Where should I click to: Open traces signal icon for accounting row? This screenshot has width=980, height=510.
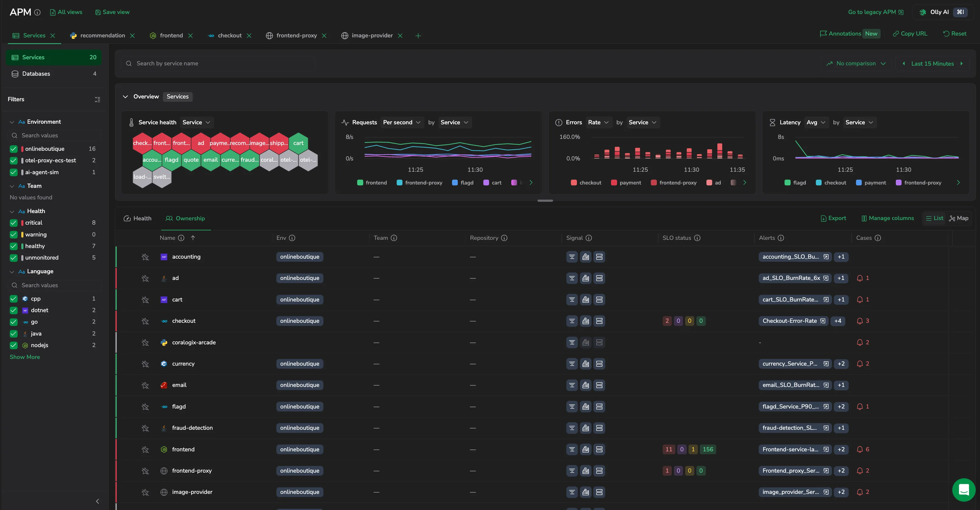[x=572, y=257]
